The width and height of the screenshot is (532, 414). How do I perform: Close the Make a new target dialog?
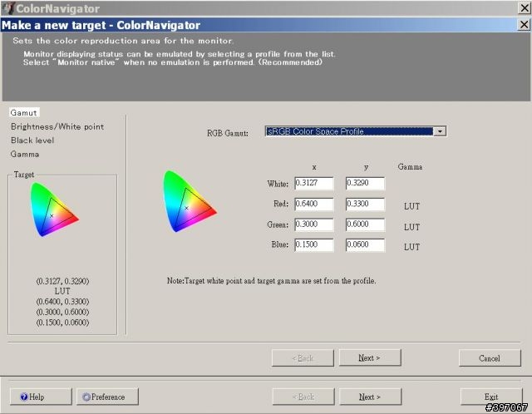pos(524,24)
